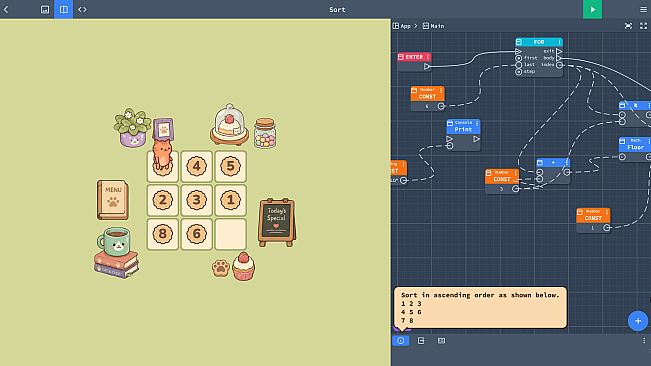
Task: Open the FOR node options menu
Action: (x=559, y=42)
